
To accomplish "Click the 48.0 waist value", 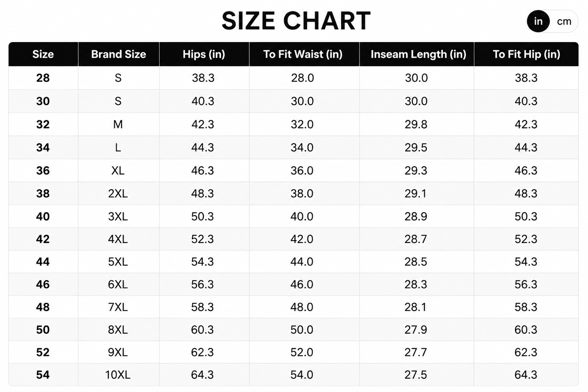I will pos(302,307).
